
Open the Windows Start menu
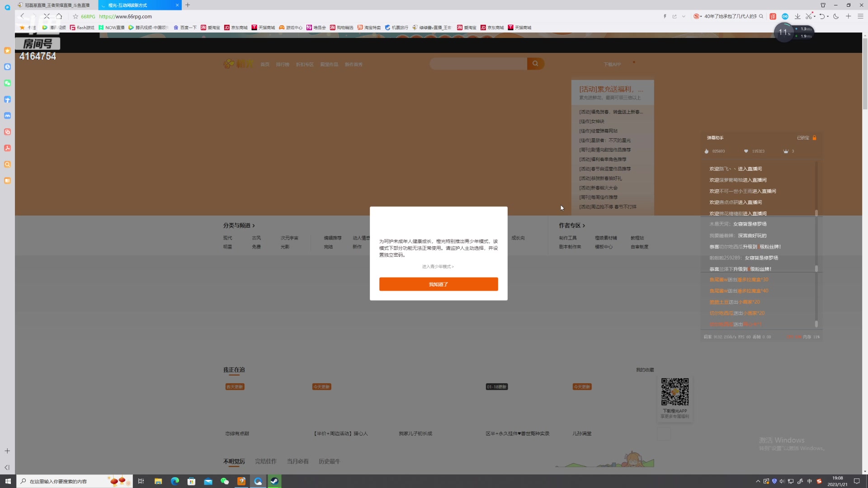coord(8,481)
